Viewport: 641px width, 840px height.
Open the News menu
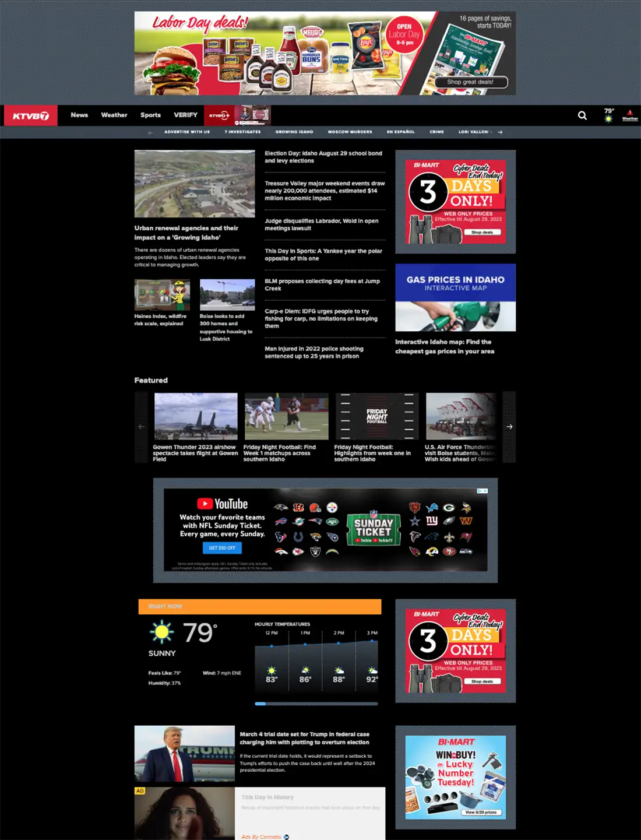[79, 115]
